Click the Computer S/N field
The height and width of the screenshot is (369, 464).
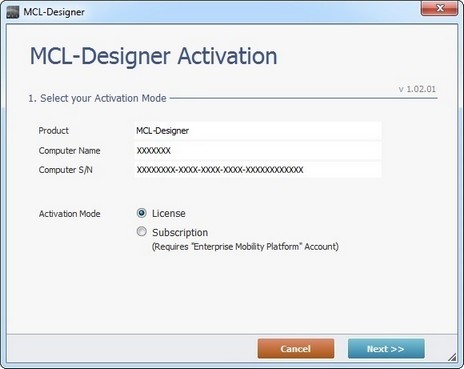click(258, 170)
